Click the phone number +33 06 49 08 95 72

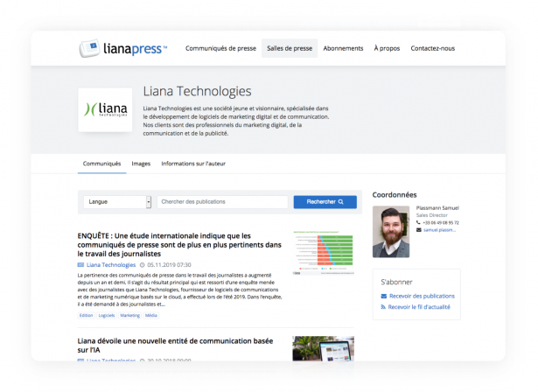pyautogui.click(x=441, y=223)
